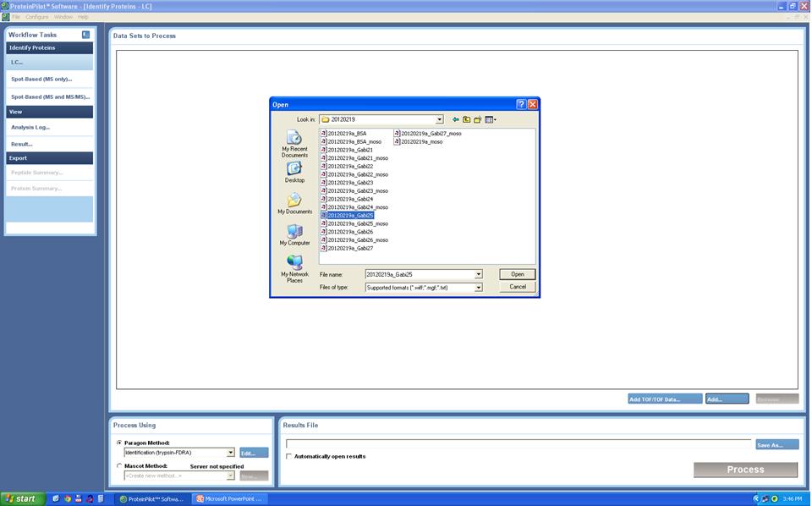Choose LC... under Identify Proteins

pos(49,62)
